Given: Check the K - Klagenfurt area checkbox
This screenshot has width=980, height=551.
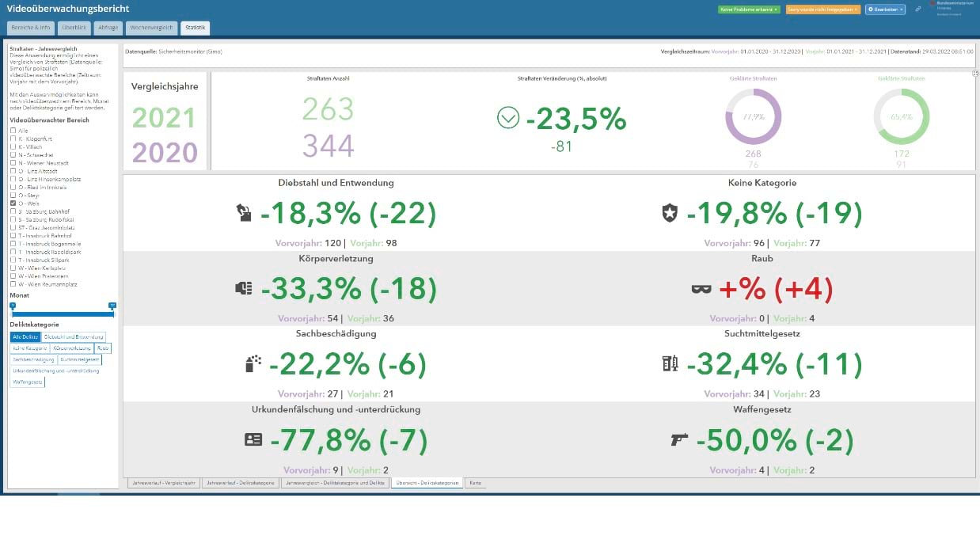Looking at the screenshot, I should tap(13, 139).
